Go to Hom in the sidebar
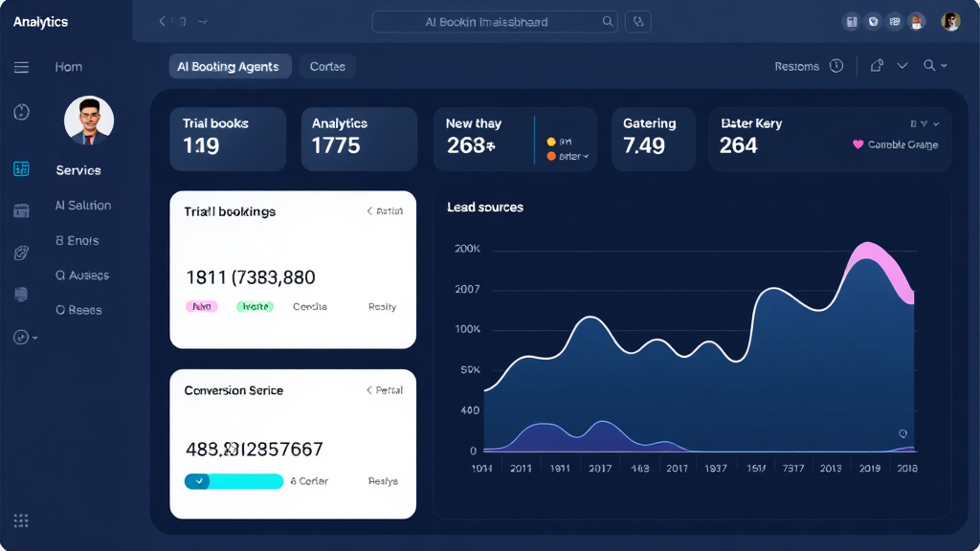 69,67
